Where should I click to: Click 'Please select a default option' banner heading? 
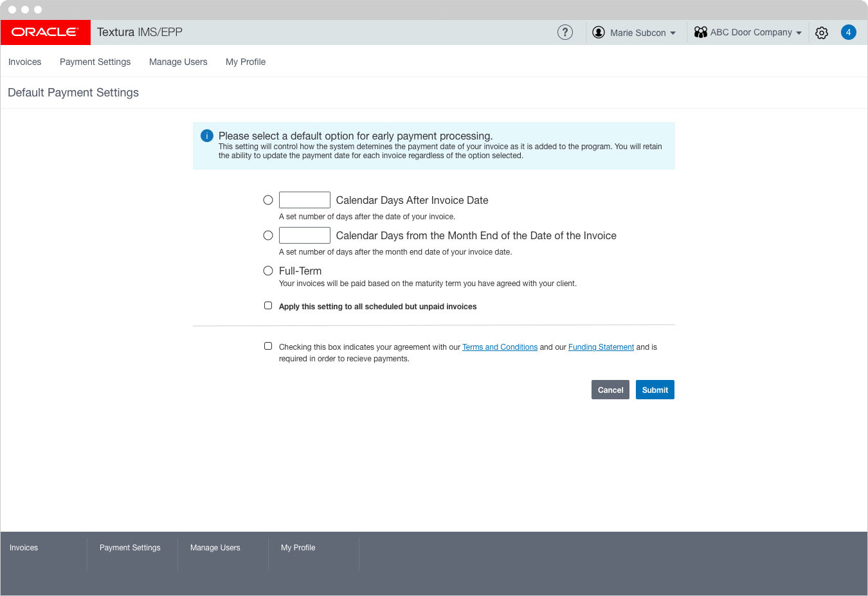coord(356,136)
